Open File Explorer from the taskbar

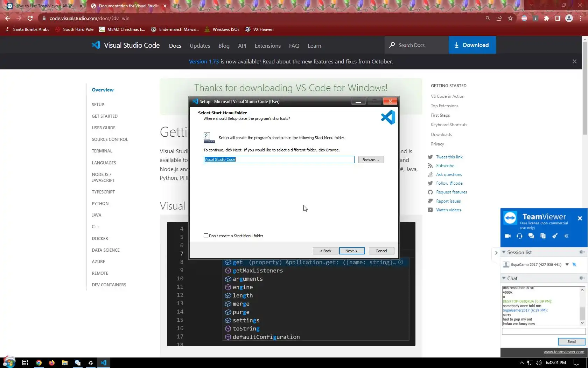click(x=65, y=363)
